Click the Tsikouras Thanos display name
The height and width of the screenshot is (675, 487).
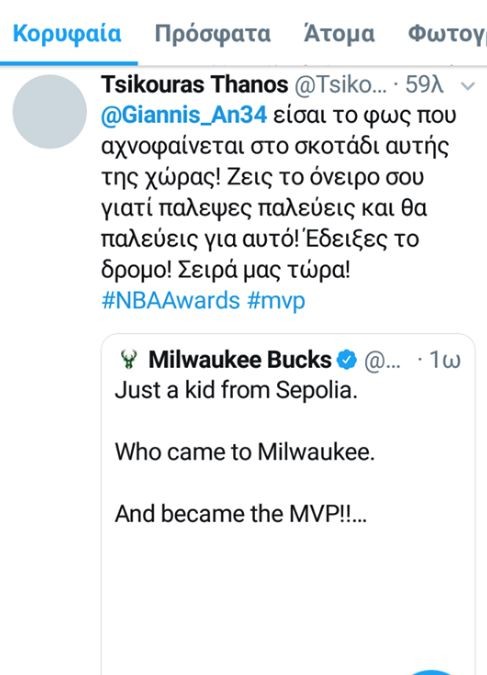click(195, 84)
